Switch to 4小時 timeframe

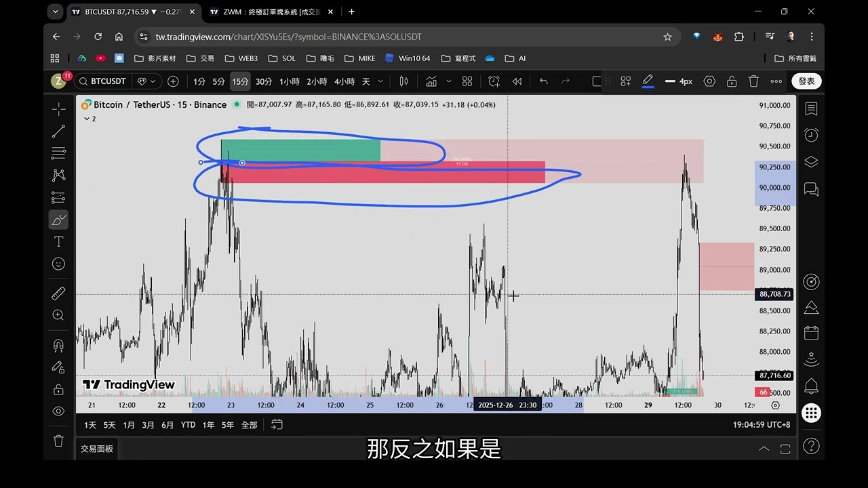pyautogui.click(x=344, y=81)
